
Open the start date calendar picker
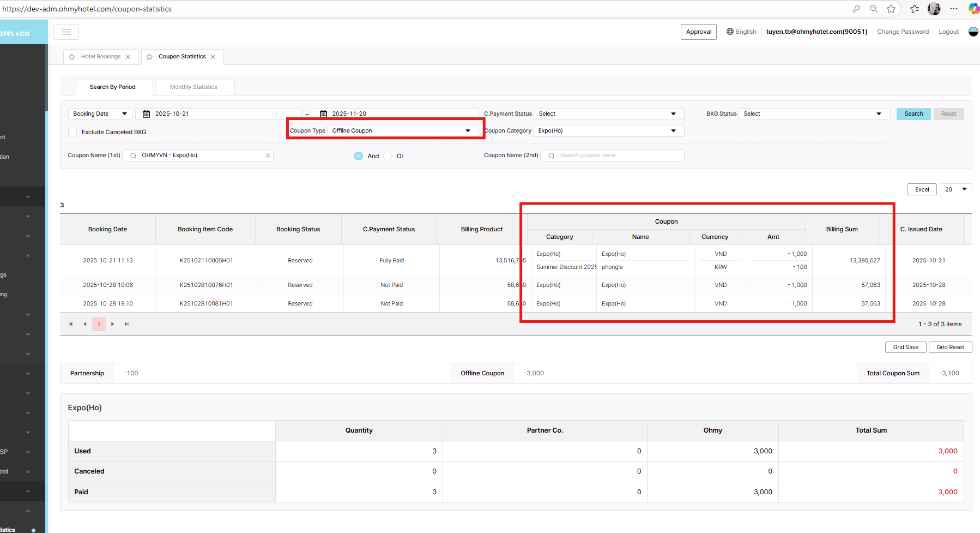tap(146, 114)
